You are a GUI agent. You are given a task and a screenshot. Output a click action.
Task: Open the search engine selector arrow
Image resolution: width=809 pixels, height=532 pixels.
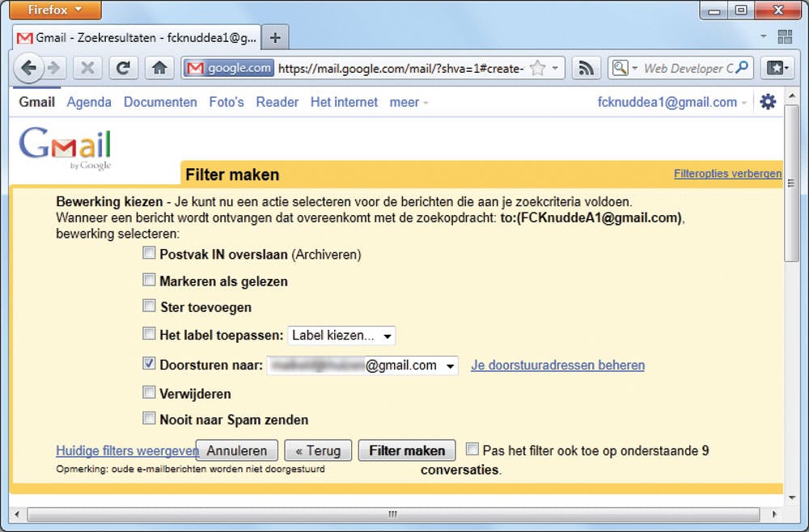[x=634, y=68]
